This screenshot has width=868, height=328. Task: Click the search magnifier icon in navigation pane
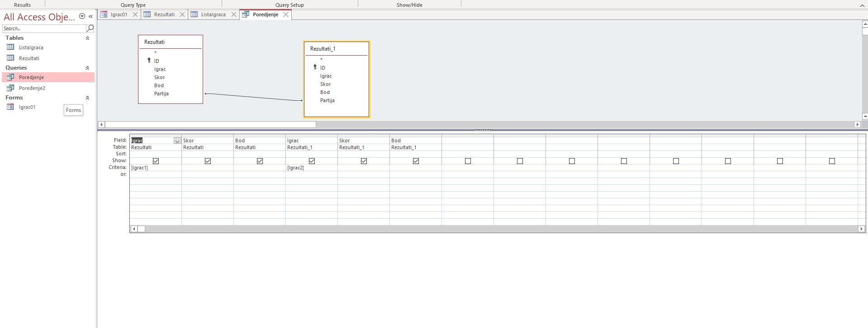pyautogui.click(x=90, y=28)
